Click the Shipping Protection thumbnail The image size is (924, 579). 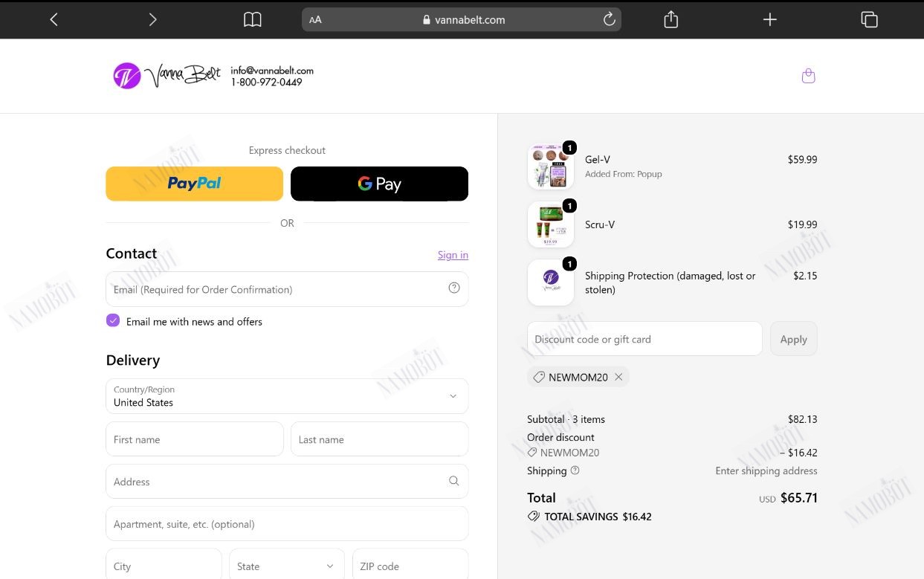coord(551,282)
